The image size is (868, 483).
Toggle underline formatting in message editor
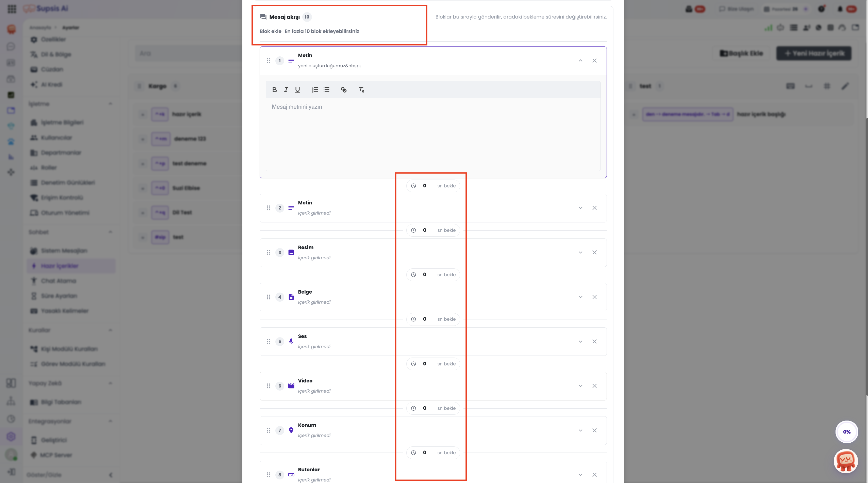click(297, 90)
